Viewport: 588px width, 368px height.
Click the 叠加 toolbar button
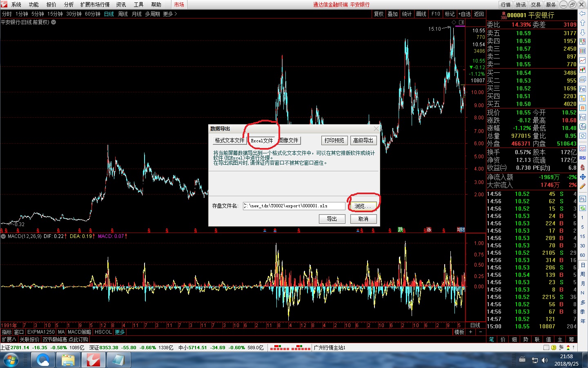click(x=393, y=14)
